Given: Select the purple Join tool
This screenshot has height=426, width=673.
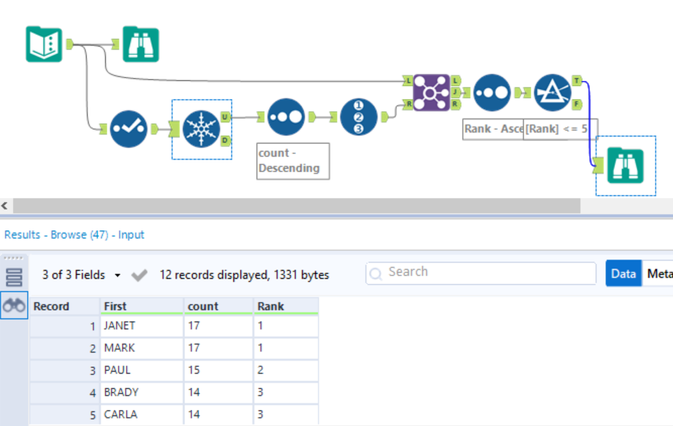Looking at the screenshot, I should tap(432, 91).
